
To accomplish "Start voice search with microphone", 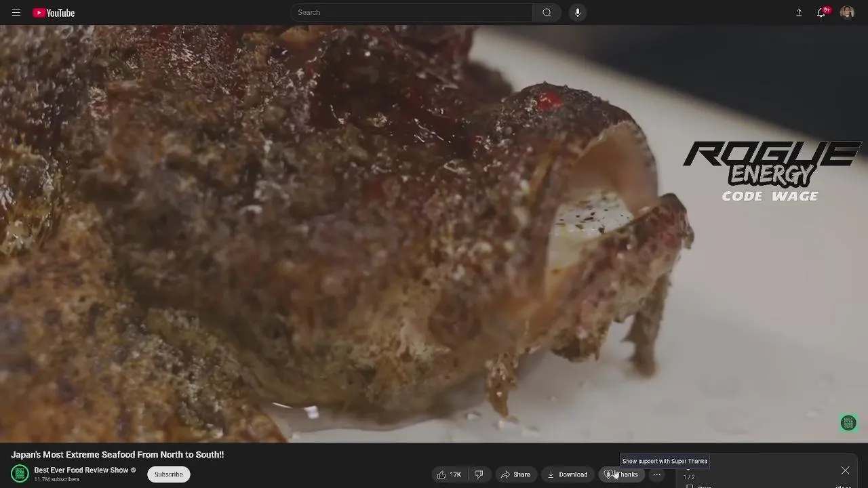I will pos(578,12).
